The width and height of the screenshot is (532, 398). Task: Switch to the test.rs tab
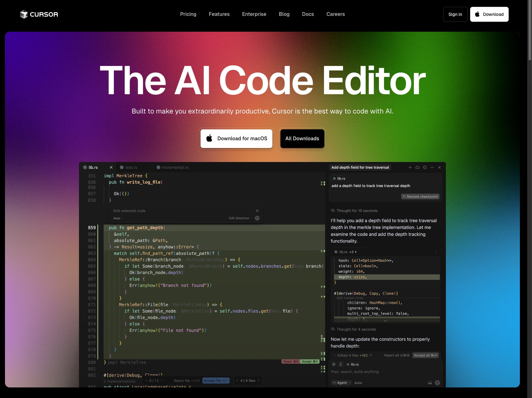point(131,167)
